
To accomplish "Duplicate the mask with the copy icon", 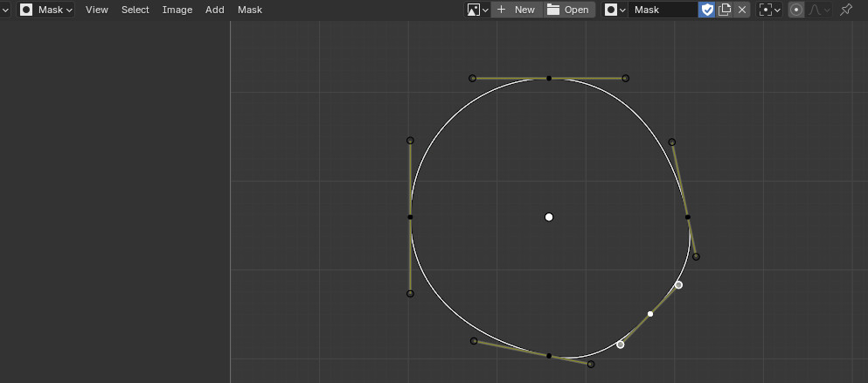I will [724, 10].
